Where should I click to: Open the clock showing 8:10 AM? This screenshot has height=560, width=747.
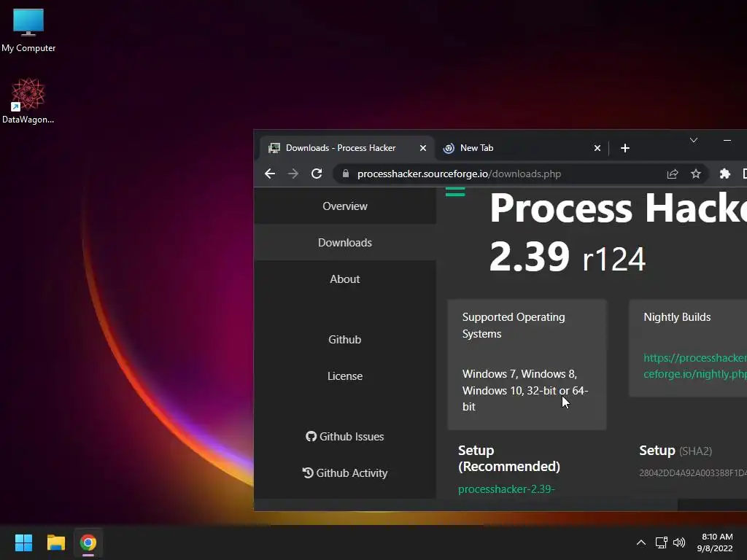715,542
